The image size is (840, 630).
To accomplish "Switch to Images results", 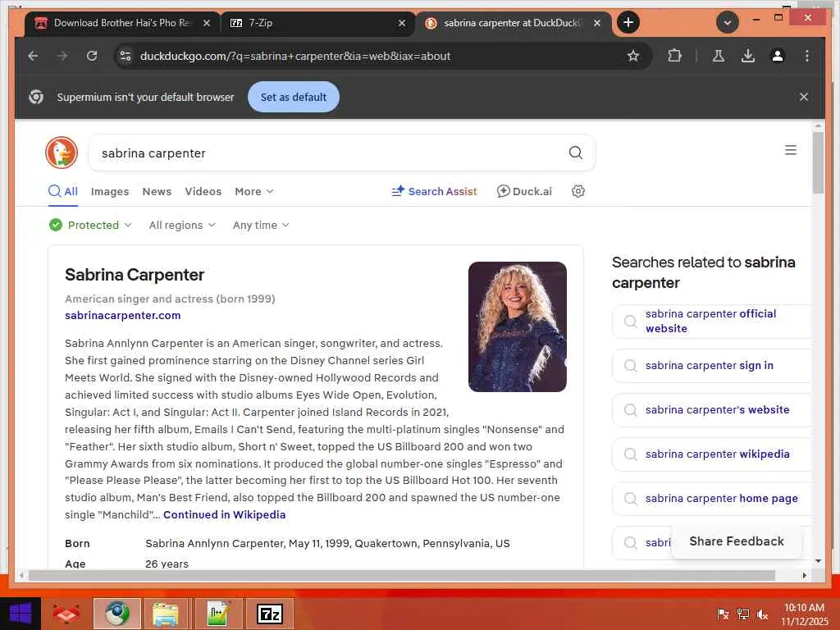I will pos(110,191).
